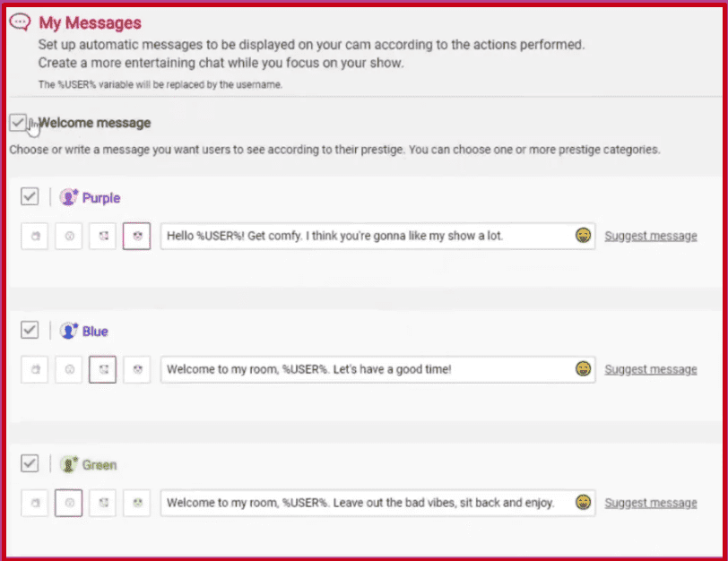The width and height of the screenshot is (728, 561).
Task: Click the Green welcome message text field
Action: pyautogui.click(x=363, y=503)
